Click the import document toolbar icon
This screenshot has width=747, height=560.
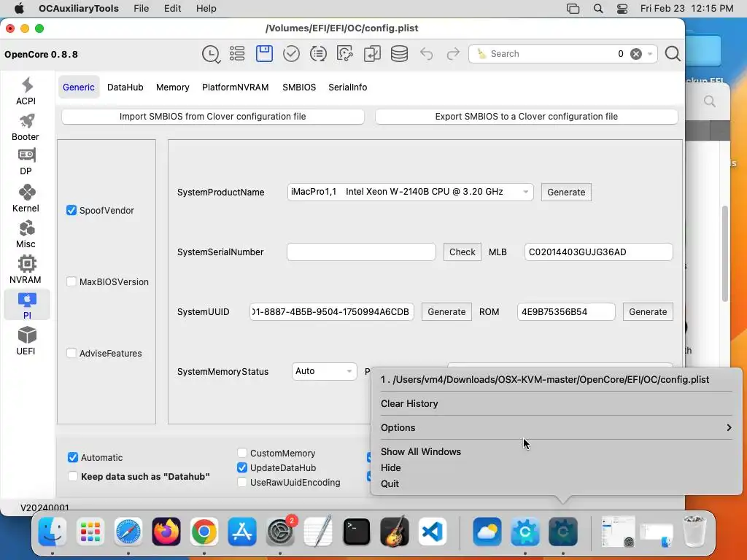click(x=372, y=54)
